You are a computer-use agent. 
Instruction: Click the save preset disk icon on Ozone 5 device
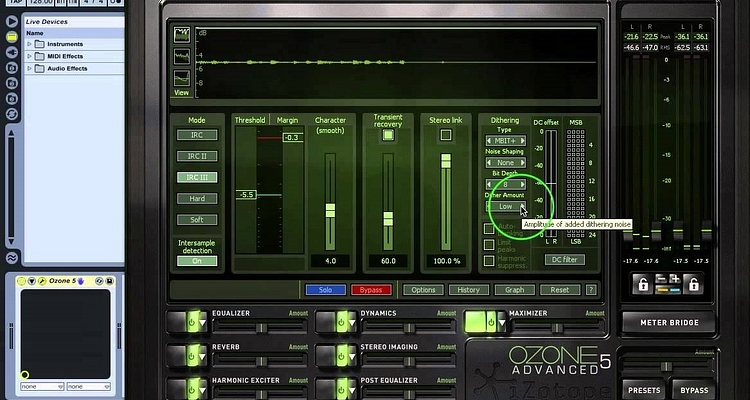(x=109, y=281)
